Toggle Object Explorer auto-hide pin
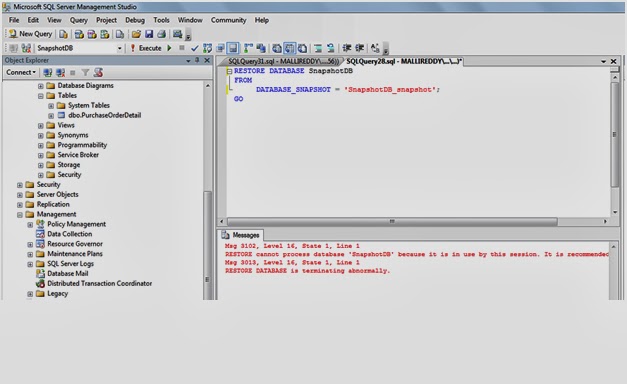The width and height of the screenshot is (627, 384). point(197,60)
